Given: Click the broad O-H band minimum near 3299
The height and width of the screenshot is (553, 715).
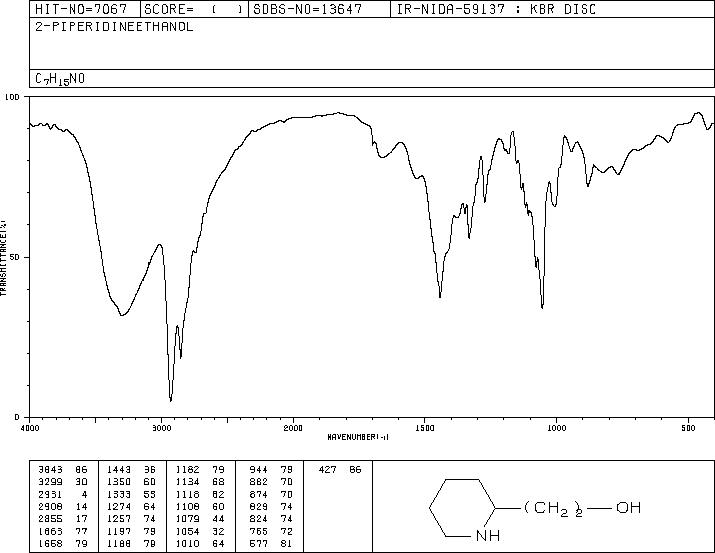Looking at the screenshot, I should point(122,315).
